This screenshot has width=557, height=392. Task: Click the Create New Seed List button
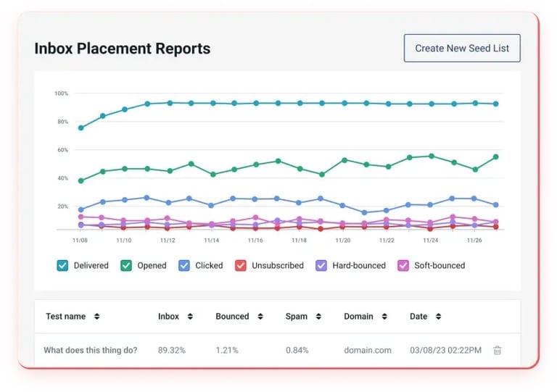(x=462, y=49)
